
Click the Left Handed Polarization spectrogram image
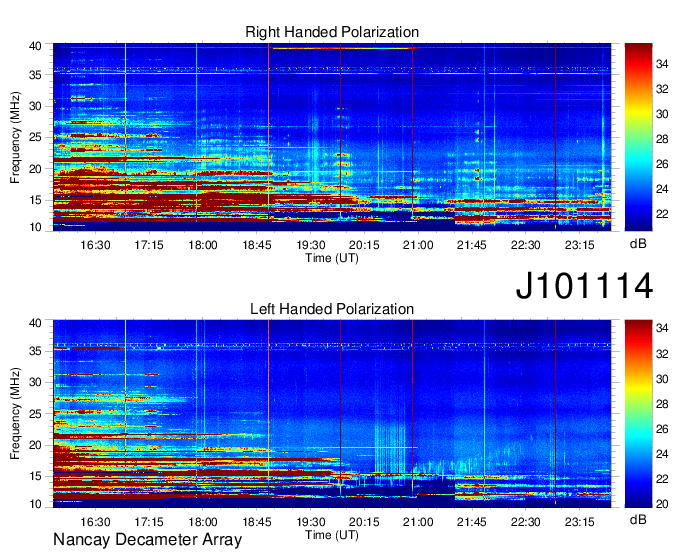click(332, 414)
